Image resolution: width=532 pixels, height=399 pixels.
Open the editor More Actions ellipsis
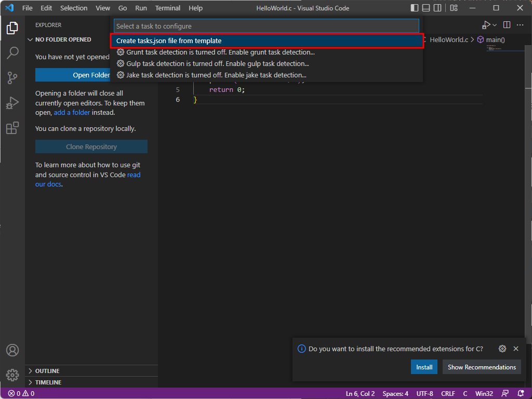pyautogui.click(x=520, y=25)
